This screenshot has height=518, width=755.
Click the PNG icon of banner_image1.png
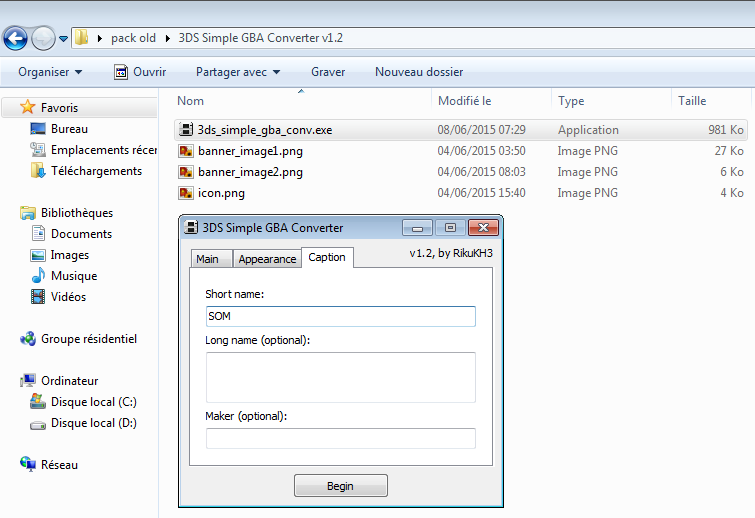coord(186,151)
